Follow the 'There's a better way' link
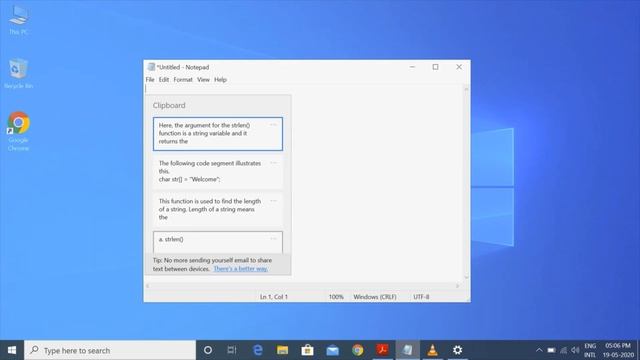This screenshot has height=360, width=640. (240, 269)
